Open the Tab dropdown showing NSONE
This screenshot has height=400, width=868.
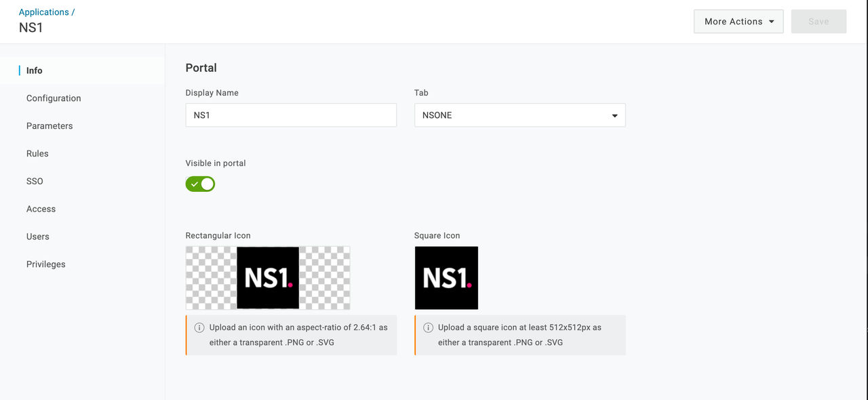click(x=519, y=115)
